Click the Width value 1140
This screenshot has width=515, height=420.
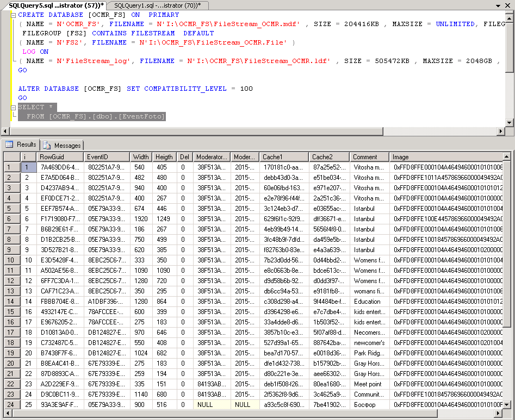pyautogui.click(x=140, y=394)
